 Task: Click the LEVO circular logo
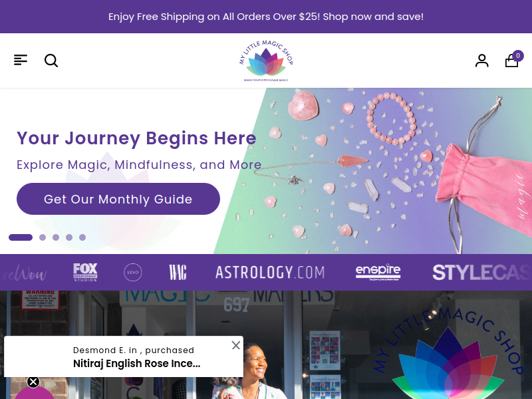click(x=132, y=272)
